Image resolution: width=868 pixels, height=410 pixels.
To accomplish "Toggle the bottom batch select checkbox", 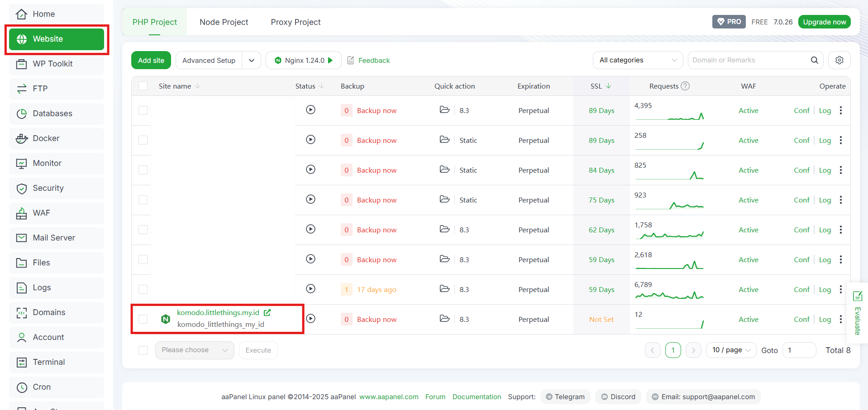I will tap(143, 350).
